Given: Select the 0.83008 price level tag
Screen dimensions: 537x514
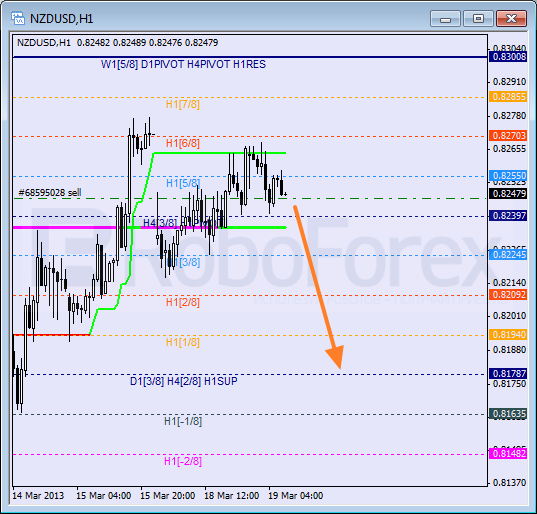Looking at the screenshot, I should click(x=508, y=57).
